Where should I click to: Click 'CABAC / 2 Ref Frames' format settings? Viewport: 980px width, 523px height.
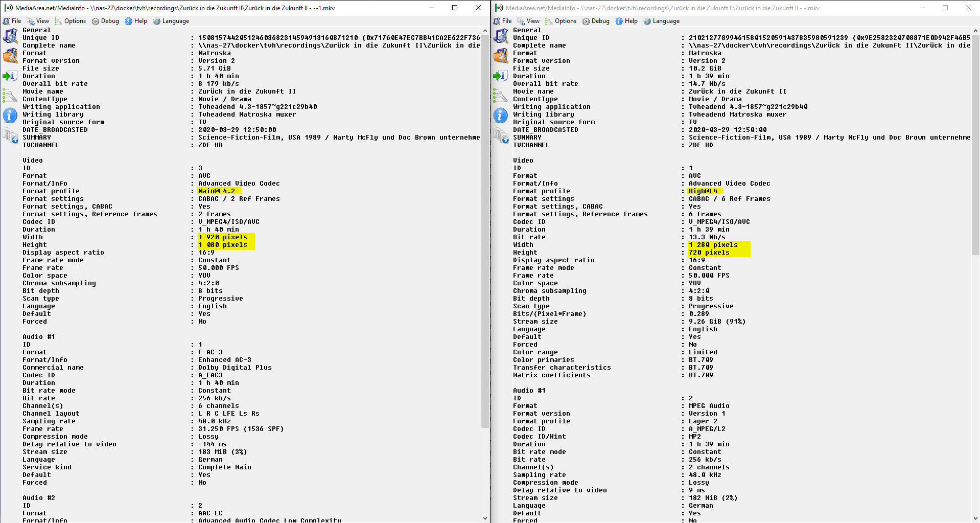239,199
